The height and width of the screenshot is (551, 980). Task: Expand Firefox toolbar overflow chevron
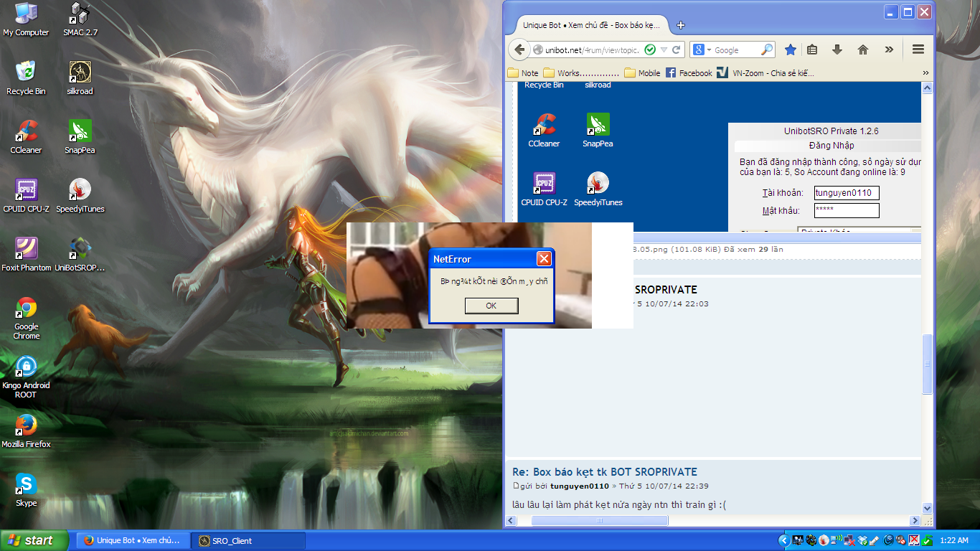[889, 50]
